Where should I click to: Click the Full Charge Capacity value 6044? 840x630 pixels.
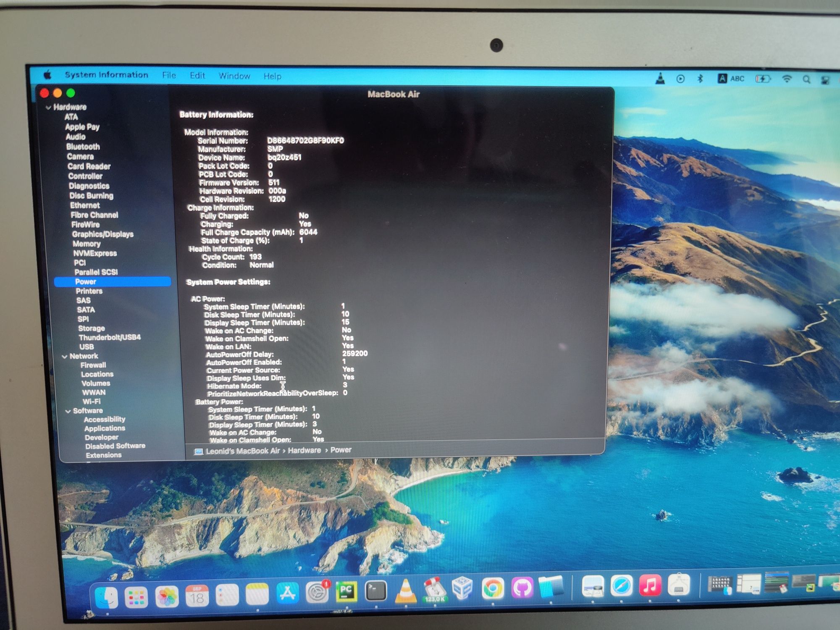pos(308,232)
